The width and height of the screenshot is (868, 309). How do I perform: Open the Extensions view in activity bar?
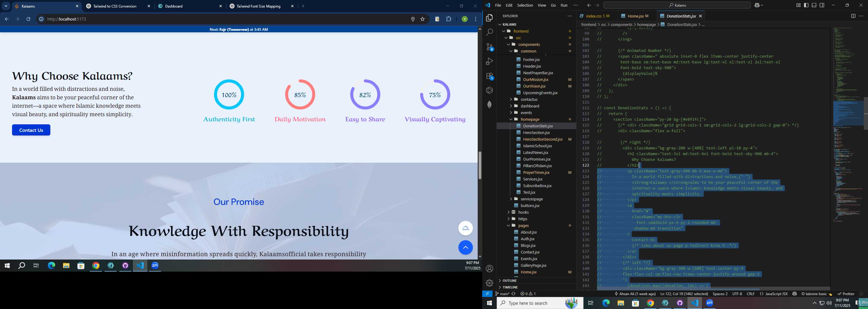489,76
